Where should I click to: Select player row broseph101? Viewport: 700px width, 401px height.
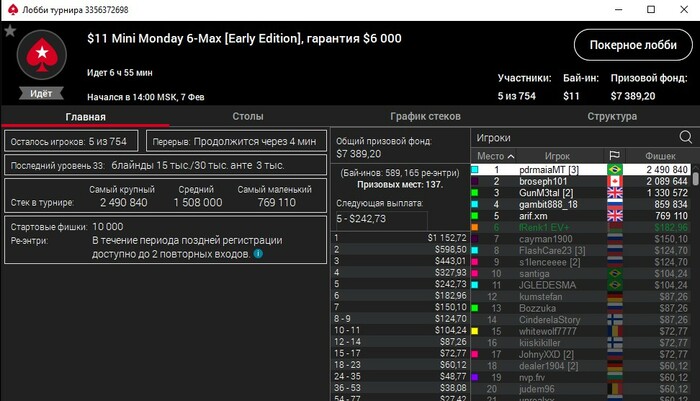[x=581, y=181]
